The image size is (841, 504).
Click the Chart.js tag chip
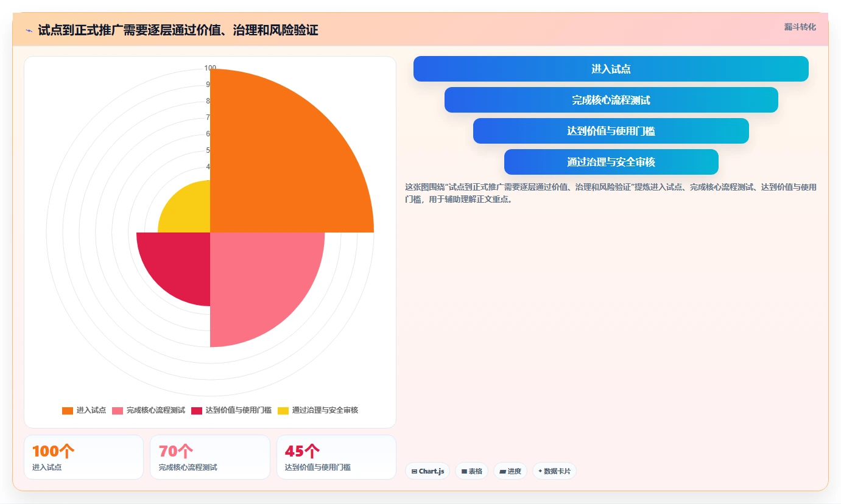click(428, 471)
